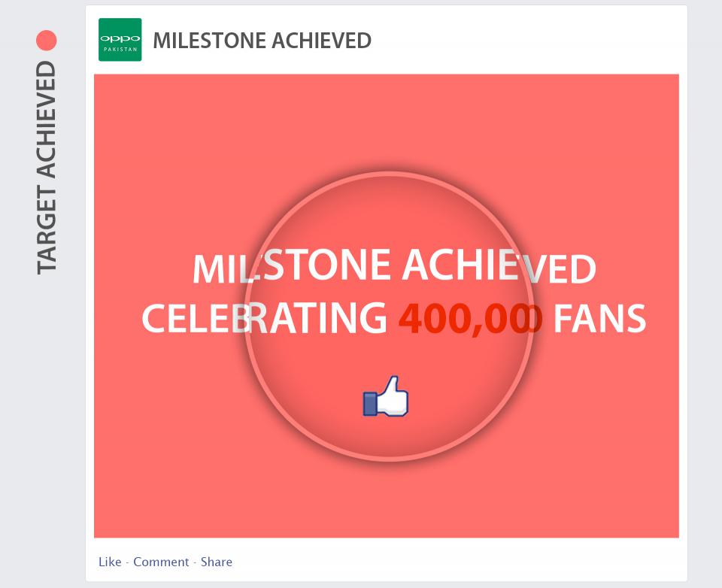Image resolution: width=722 pixels, height=588 pixels.
Task: Click the white ACHIEVED word inside the banner
Action: coord(499,265)
